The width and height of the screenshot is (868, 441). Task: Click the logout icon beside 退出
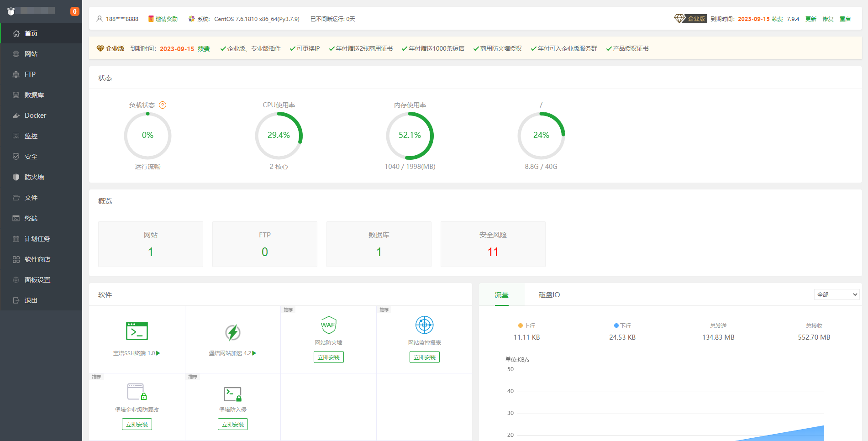click(16, 300)
